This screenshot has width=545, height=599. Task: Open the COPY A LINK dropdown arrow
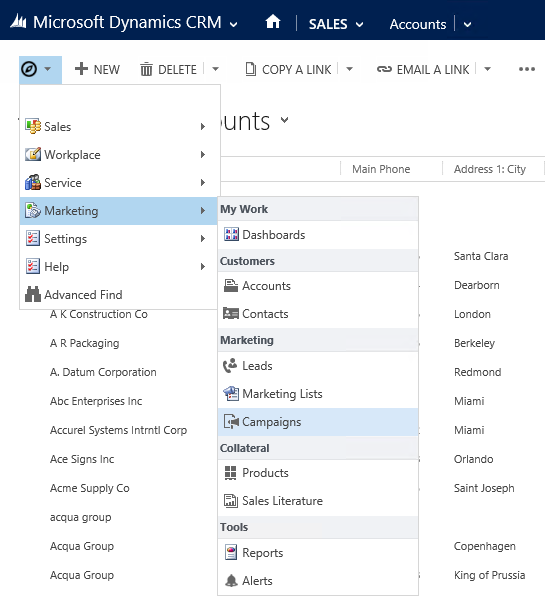(x=349, y=69)
